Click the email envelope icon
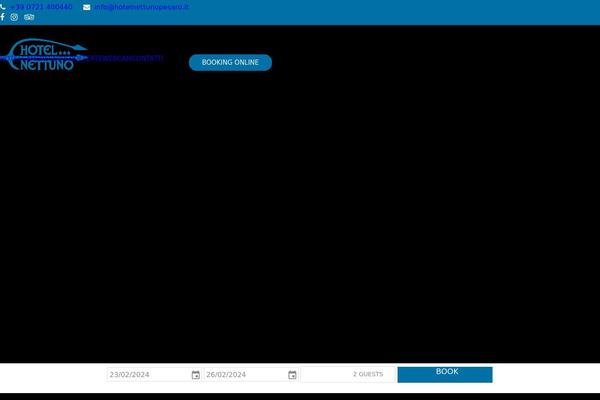This screenshot has width=600, height=400. click(x=86, y=7)
